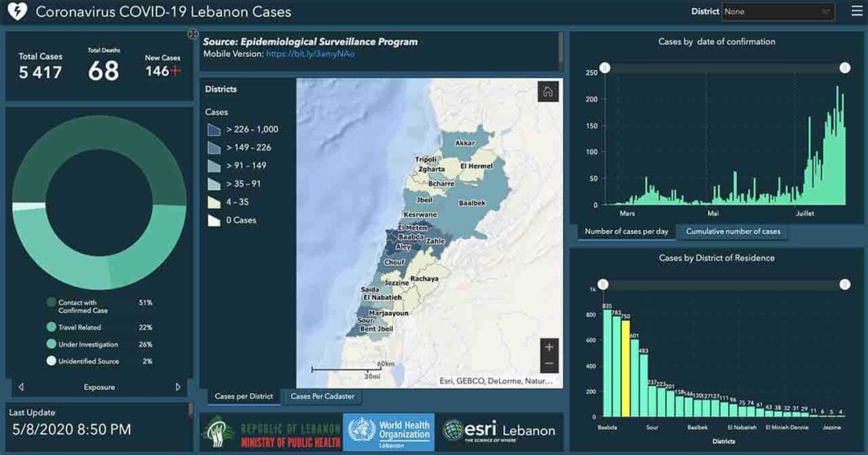Click the map home extent icon

pyautogui.click(x=548, y=92)
